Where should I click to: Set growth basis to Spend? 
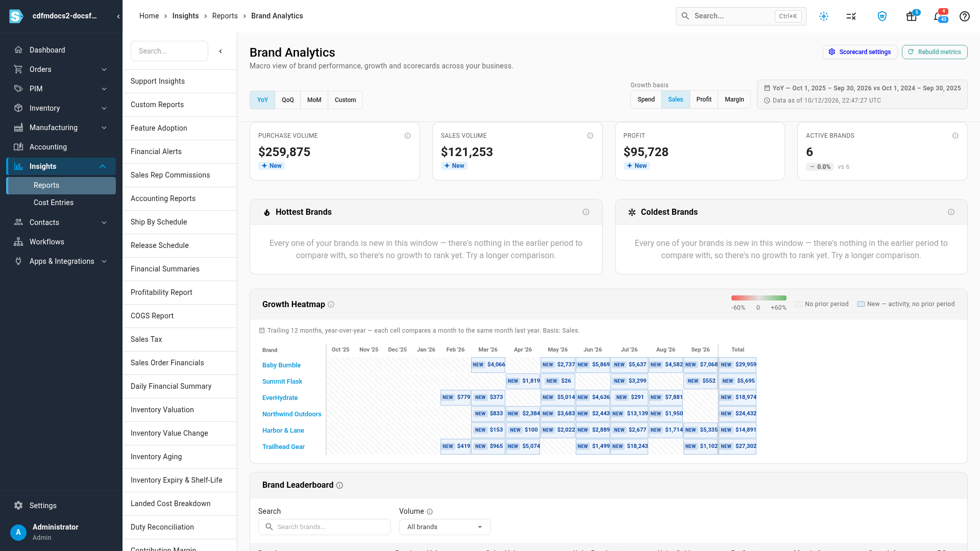[x=646, y=99]
